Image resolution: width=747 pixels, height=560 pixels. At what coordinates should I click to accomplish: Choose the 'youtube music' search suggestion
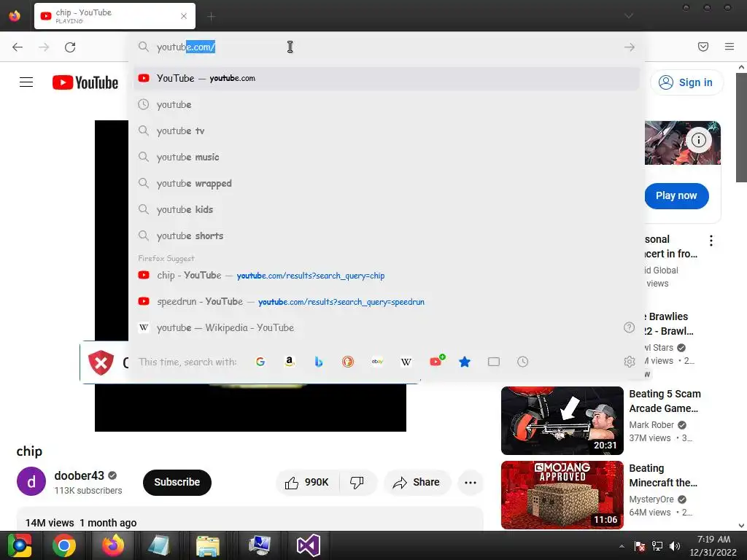[387, 157]
